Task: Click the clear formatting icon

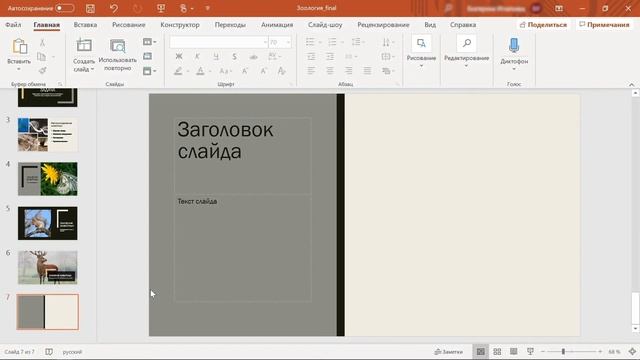Action: click(x=282, y=71)
